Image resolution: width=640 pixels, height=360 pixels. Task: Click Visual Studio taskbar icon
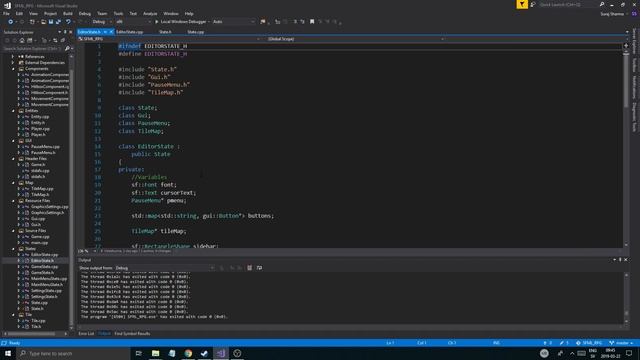click(x=221, y=353)
